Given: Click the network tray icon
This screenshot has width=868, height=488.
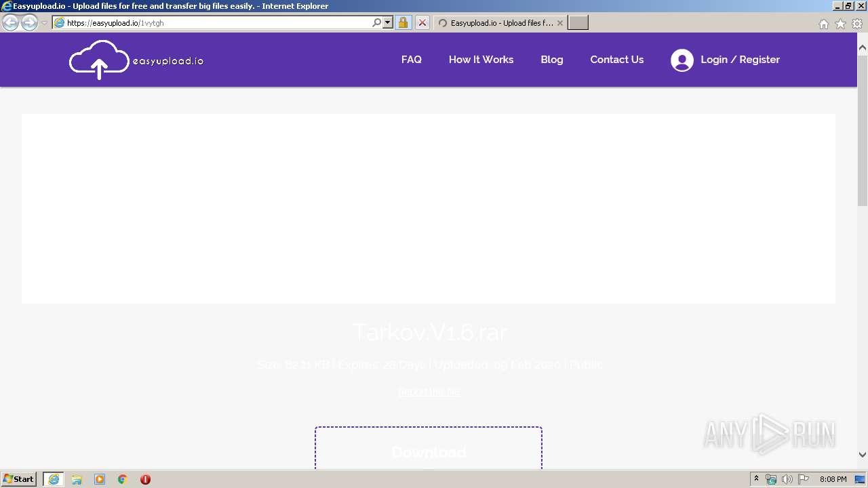Looking at the screenshot, I should coord(771,479).
